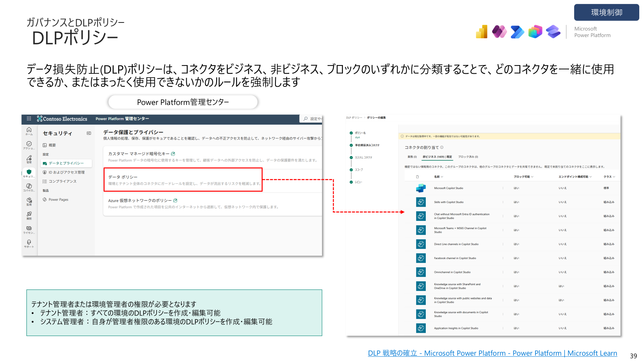Viewport: 644px width, 362px height.
Task: Click info icon beside コネクタの割り当て
Action: pyautogui.click(x=442, y=147)
